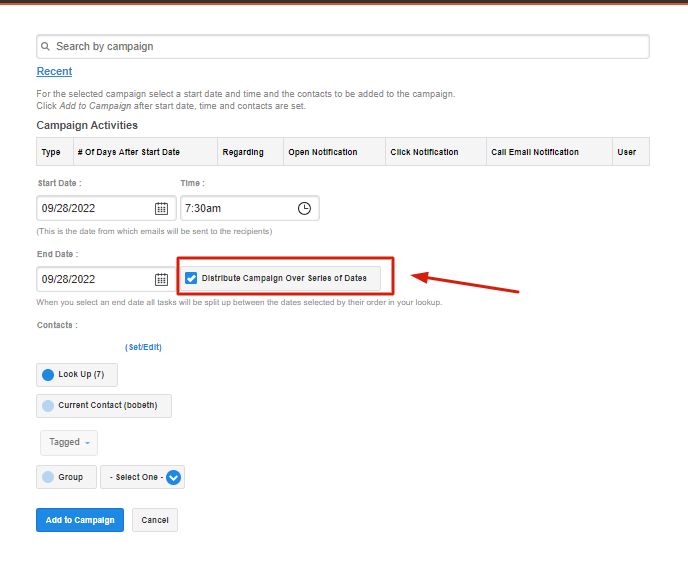
Task: Open the Recent campaigns link
Action: 54,71
